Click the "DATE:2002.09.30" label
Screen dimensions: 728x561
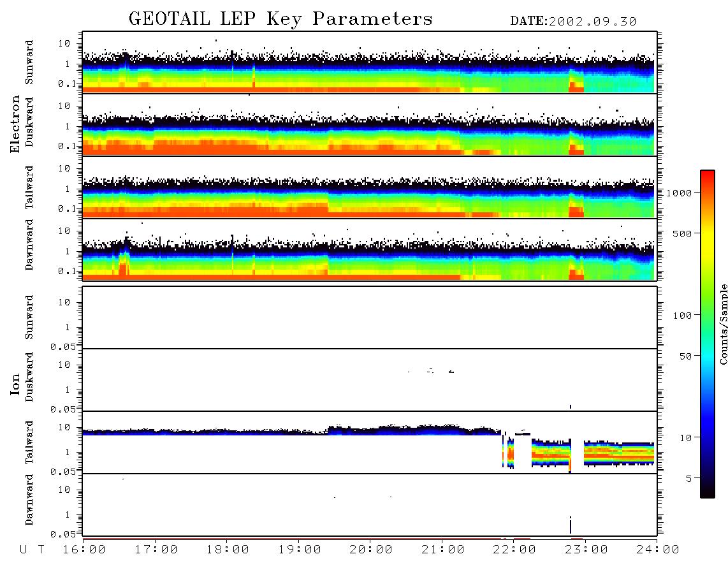[x=573, y=22]
